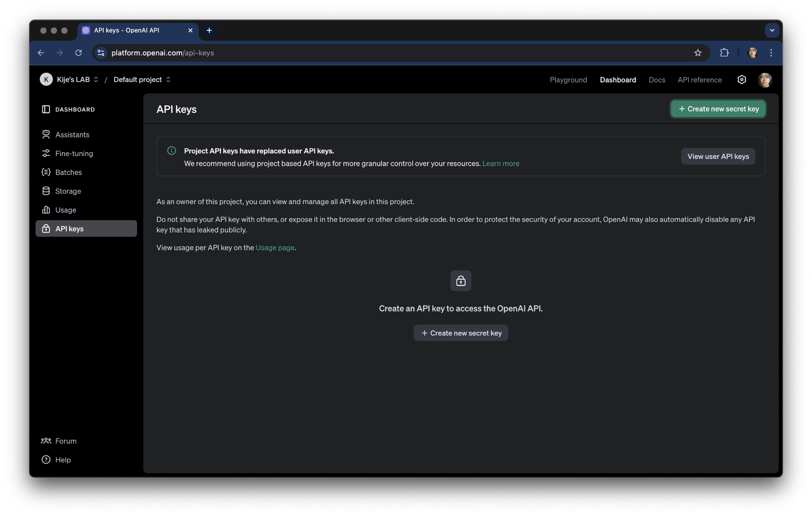The height and width of the screenshot is (516, 812).
Task: Click Create new secret key button
Action: pyautogui.click(x=718, y=109)
